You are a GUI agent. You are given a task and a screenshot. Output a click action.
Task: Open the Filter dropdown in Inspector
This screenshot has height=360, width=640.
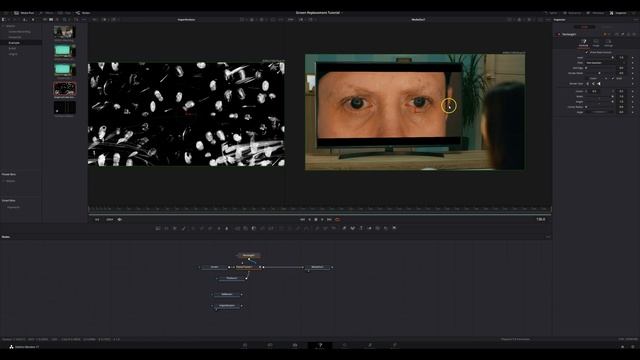(x=605, y=63)
